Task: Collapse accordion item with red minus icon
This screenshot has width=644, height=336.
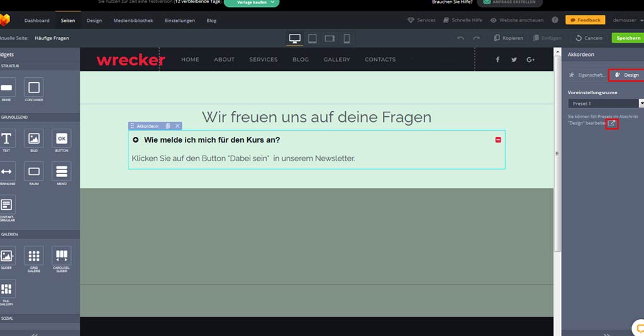Action: click(498, 139)
